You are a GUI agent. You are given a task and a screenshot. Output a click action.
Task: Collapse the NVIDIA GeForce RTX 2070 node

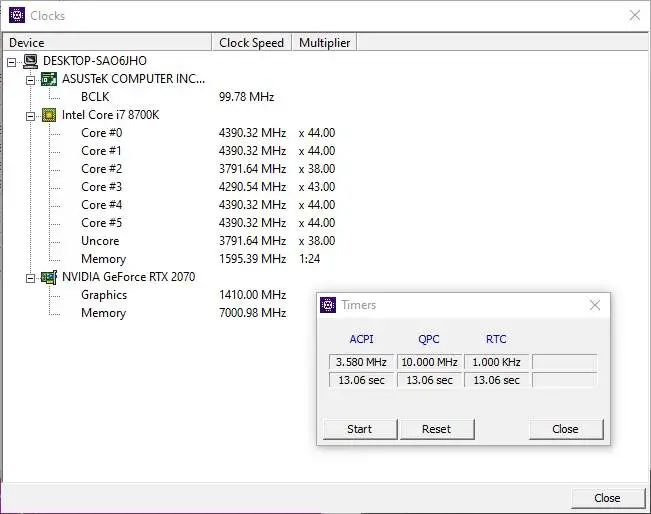(x=30, y=278)
